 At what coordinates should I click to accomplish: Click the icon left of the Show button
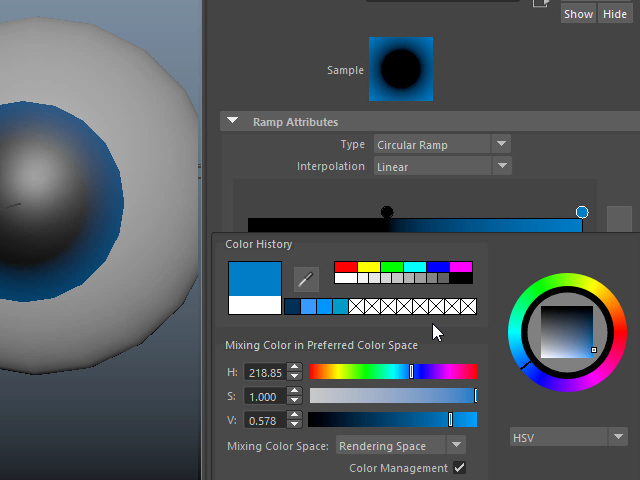coord(541,4)
